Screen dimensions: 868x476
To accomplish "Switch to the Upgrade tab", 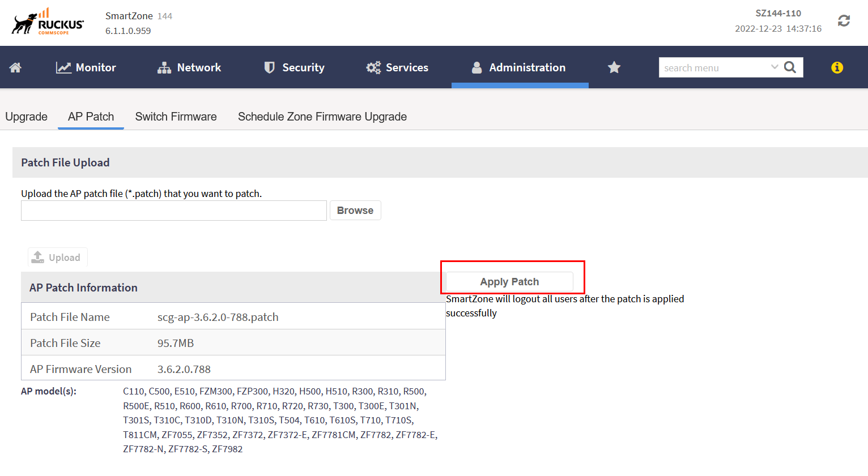I will click(27, 117).
